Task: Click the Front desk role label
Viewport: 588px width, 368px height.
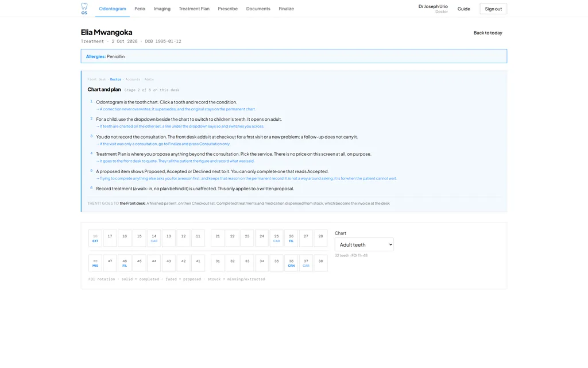Action: 96,79
